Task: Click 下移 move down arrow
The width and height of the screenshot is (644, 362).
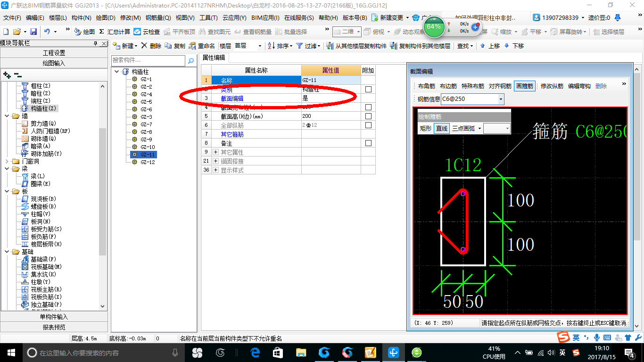Action: coord(514,46)
